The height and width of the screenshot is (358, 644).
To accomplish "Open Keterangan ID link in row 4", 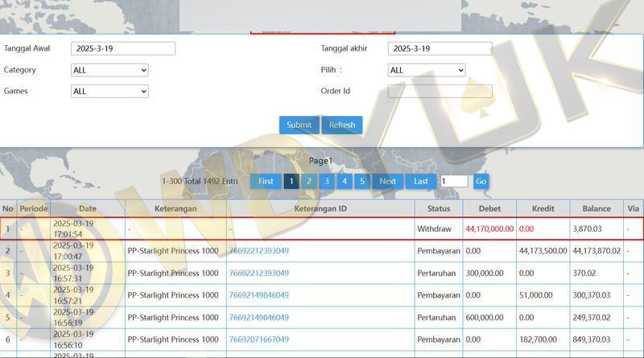I will click(x=258, y=295).
